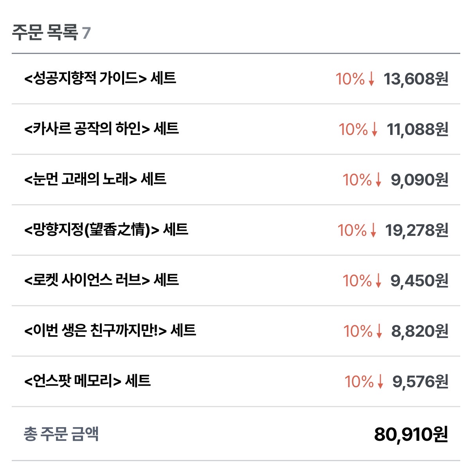Click the 13,608원 price
472x476 pixels.
pos(416,79)
